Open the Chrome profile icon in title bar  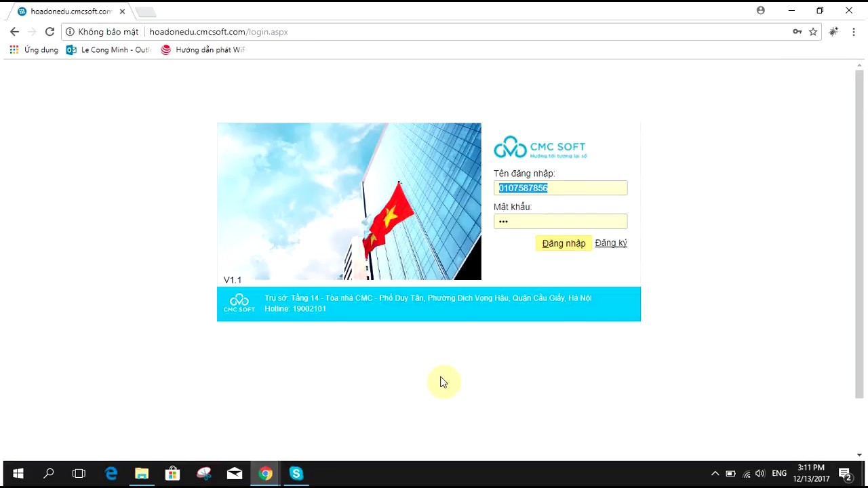click(x=761, y=10)
